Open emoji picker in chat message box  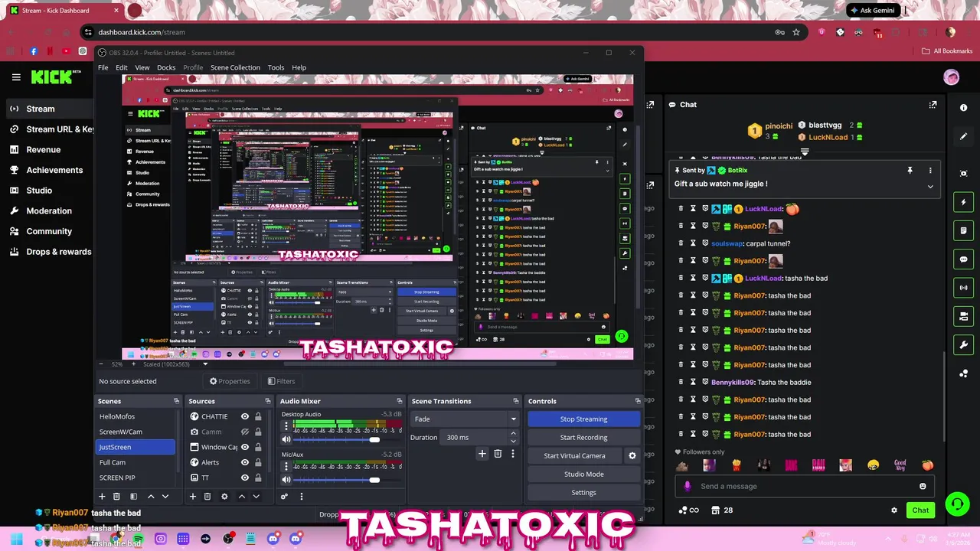point(923,486)
